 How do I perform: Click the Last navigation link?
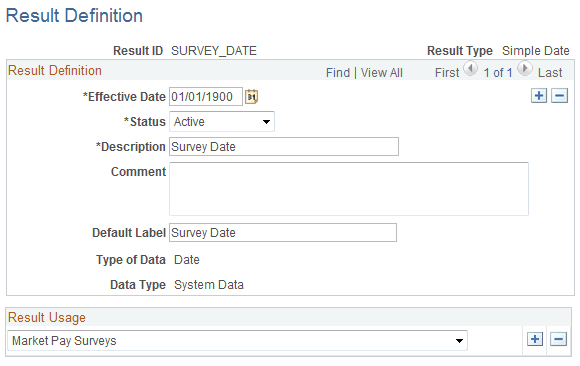click(x=550, y=73)
